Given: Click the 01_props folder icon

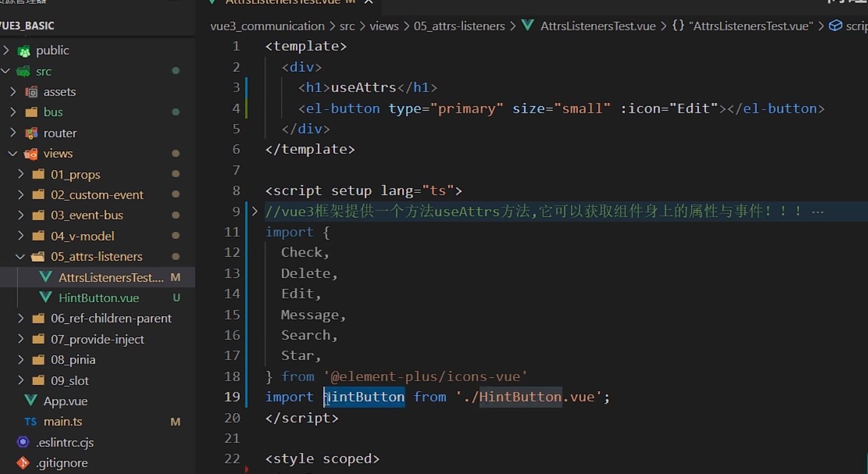Looking at the screenshot, I should point(39,174).
